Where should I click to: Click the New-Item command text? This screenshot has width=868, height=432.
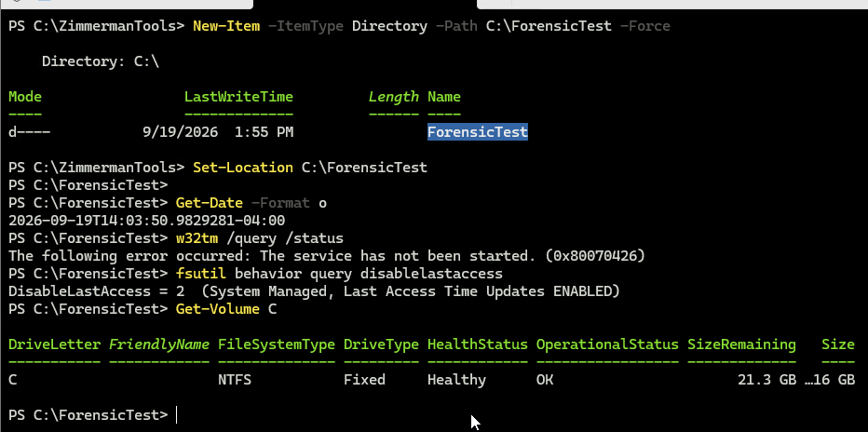pos(226,26)
